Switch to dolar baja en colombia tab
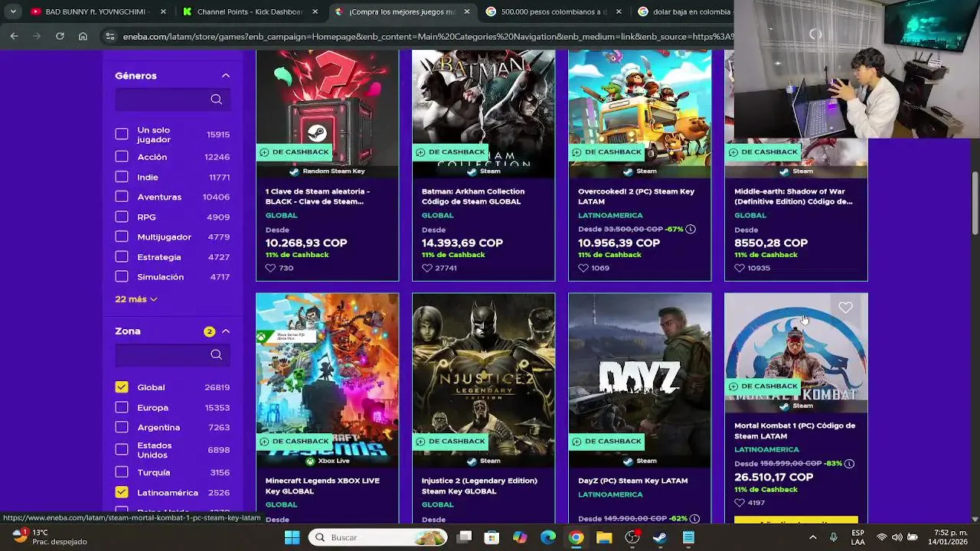Image resolution: width=980 pixels, height=551 pixels. tap(684, 11)
